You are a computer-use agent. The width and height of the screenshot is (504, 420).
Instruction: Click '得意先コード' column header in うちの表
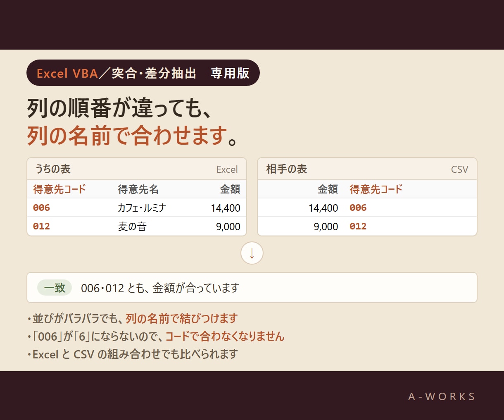pyautogui.click(x=59, y=189)
